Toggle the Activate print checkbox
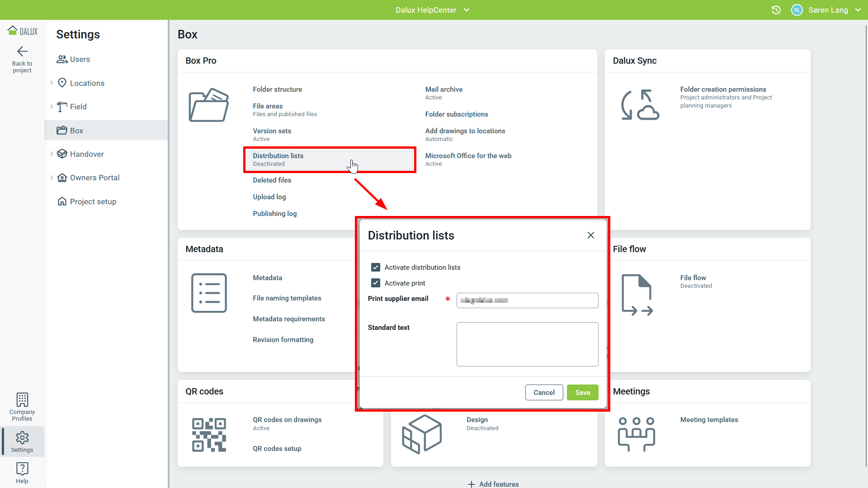The width and height of the screenshot is (868, 488). click(x=376, y=283)
